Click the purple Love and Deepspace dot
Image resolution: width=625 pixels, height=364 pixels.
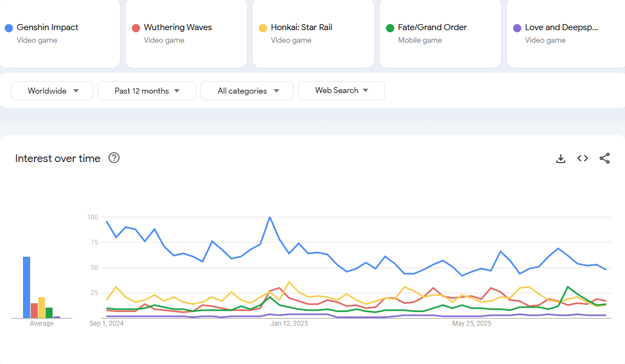(x=517, y=28)
